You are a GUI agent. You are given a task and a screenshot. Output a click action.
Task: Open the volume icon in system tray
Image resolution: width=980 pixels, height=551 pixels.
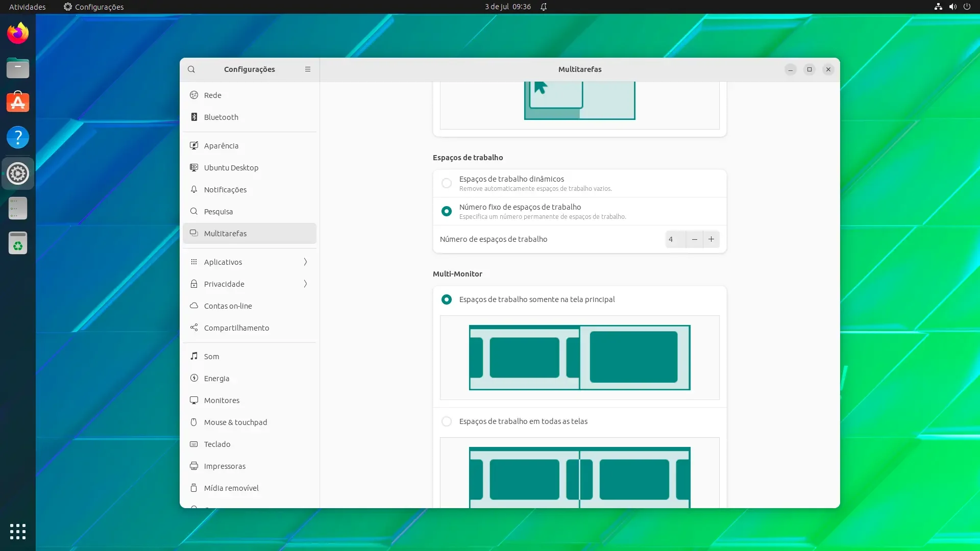click(x=952, y=7)
